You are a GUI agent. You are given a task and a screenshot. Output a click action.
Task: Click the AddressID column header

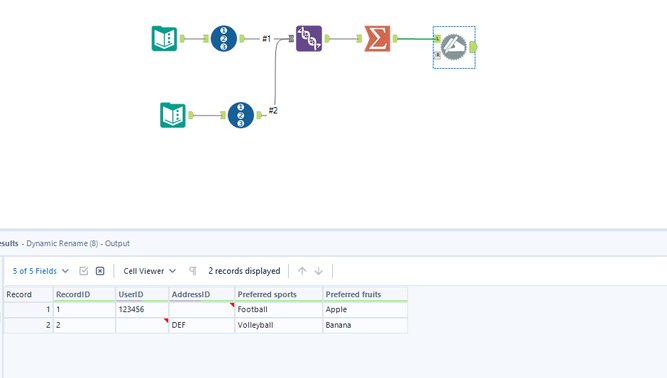pyautogui.click(x=202, y=294)
